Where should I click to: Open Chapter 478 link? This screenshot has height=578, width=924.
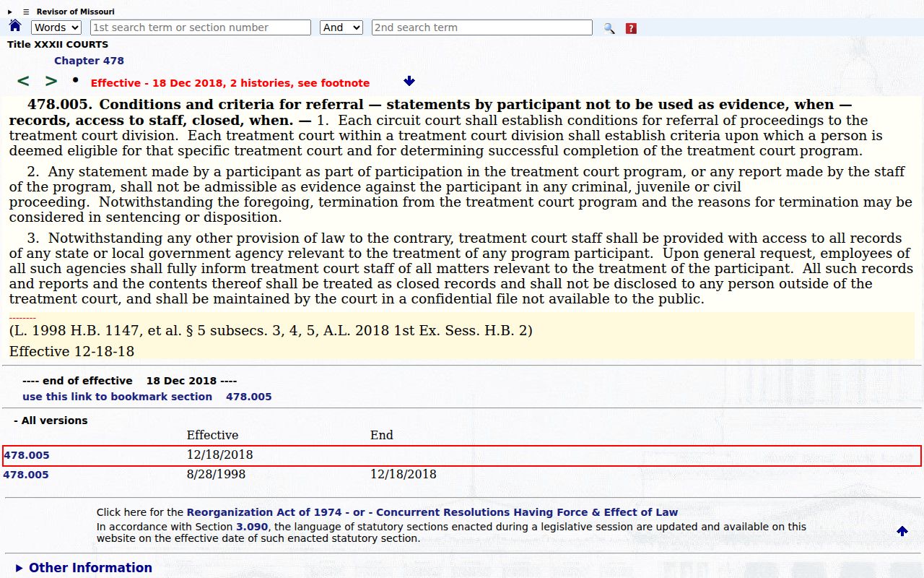pyautogui.click(x=89, y=61)
